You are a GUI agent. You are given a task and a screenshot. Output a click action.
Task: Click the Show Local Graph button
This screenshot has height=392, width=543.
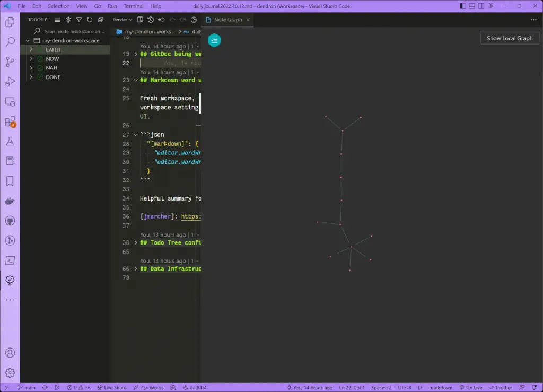click(x=510, y=38)
